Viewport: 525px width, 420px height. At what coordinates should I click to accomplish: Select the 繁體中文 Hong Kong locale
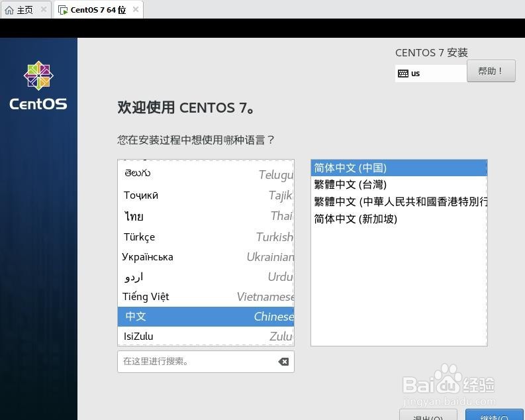click(x=399, y=201)
